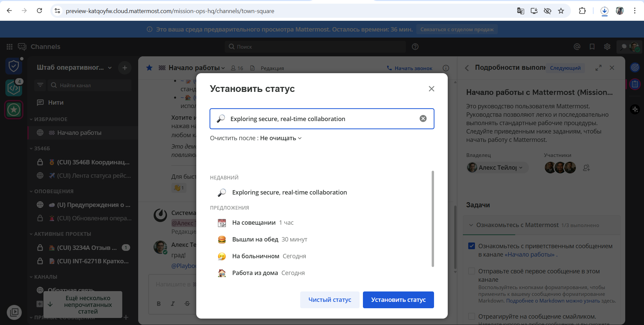Click the 'Установить статус' button
644x325 pixels.
(398, 300)
